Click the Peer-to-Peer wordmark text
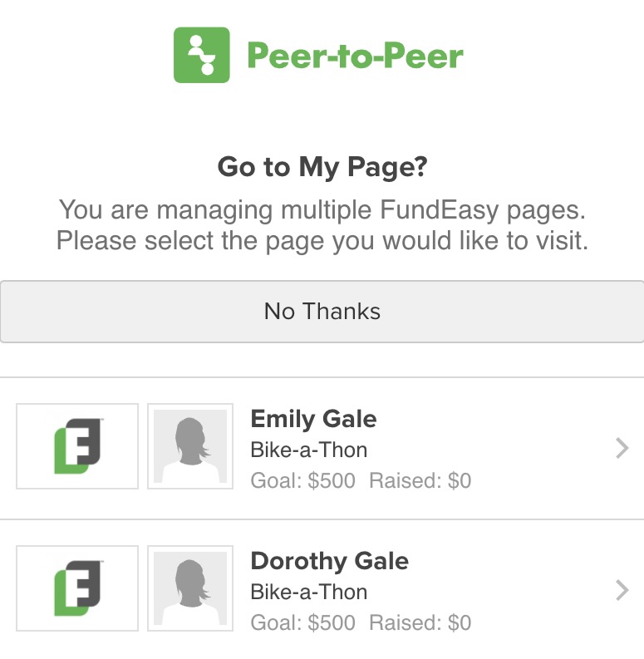 [x=355, y=56]
